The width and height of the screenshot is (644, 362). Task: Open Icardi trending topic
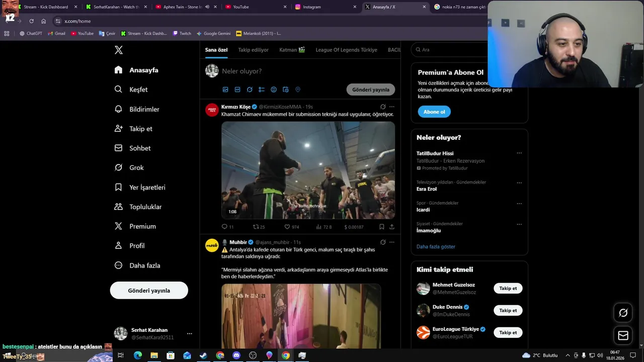(x=423, y=210)
